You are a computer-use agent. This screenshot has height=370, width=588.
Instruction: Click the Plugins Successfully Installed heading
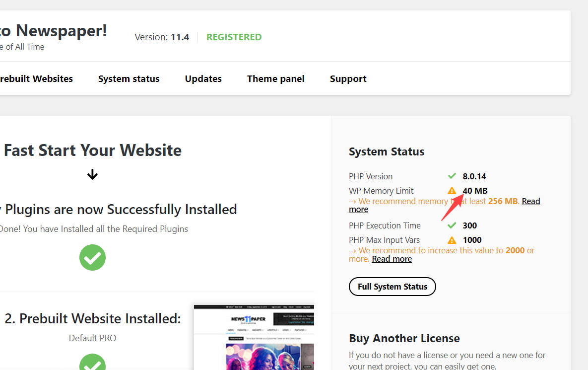point(119,210)
